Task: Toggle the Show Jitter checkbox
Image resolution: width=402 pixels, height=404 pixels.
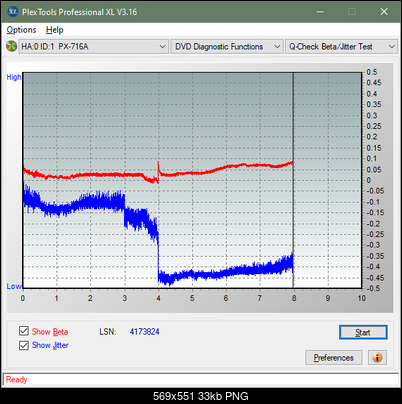Action: tap(24, 345)
